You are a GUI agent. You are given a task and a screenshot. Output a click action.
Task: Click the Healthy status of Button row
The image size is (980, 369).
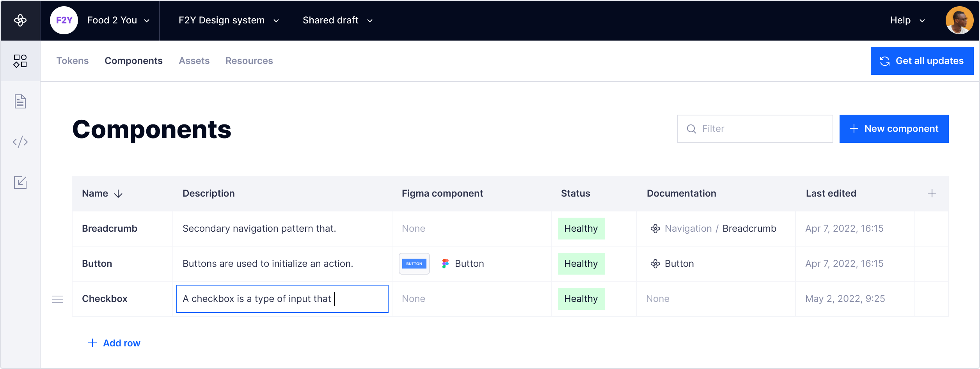pyautogui.click(x=581, y=264)
